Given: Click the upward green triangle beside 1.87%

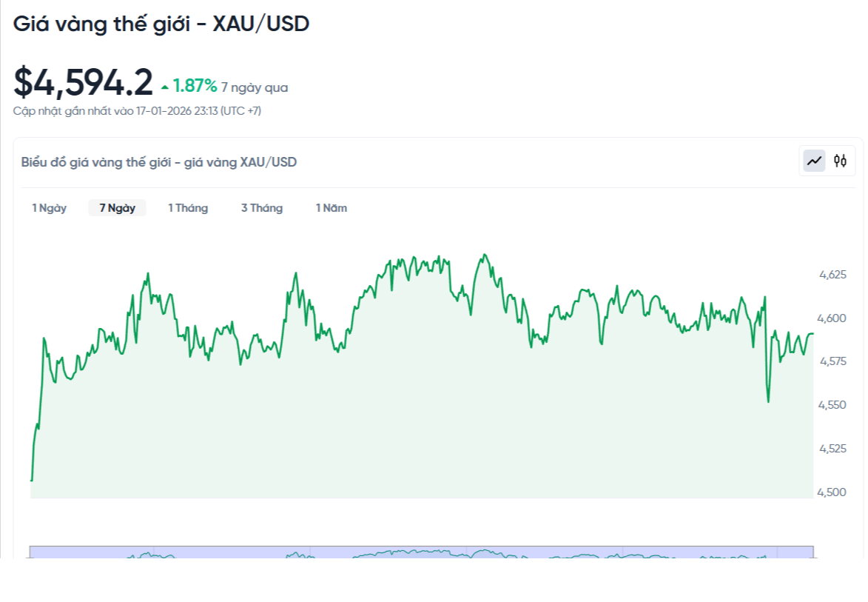Looking at the screenshot, I should tap(164, 87).
